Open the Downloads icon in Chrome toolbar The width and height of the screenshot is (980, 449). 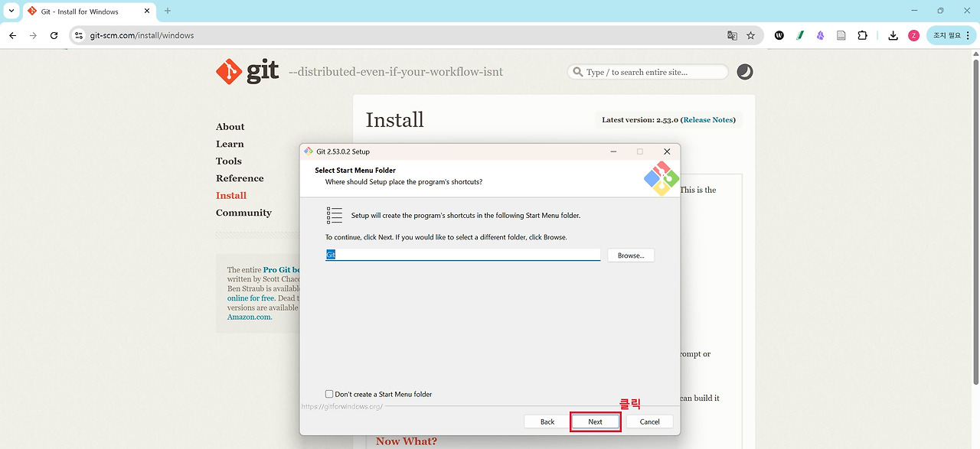tap(893, 35)
